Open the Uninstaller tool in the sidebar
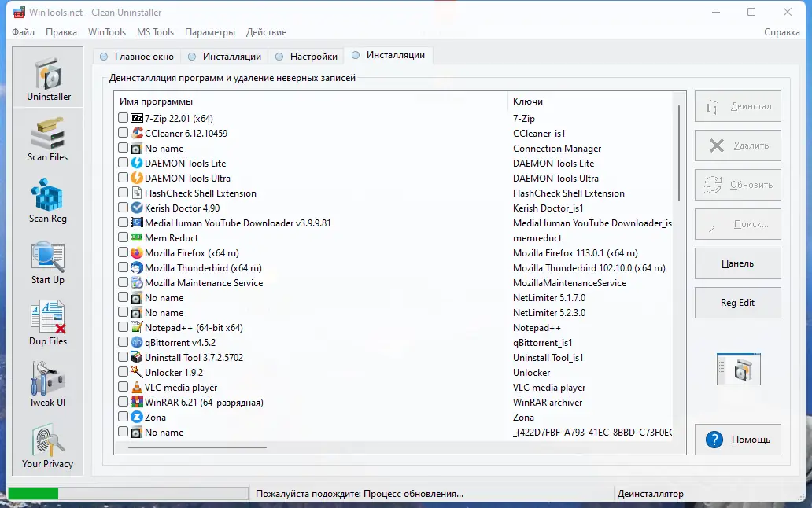This screenshot has height=508, width=812. [48, 78]
